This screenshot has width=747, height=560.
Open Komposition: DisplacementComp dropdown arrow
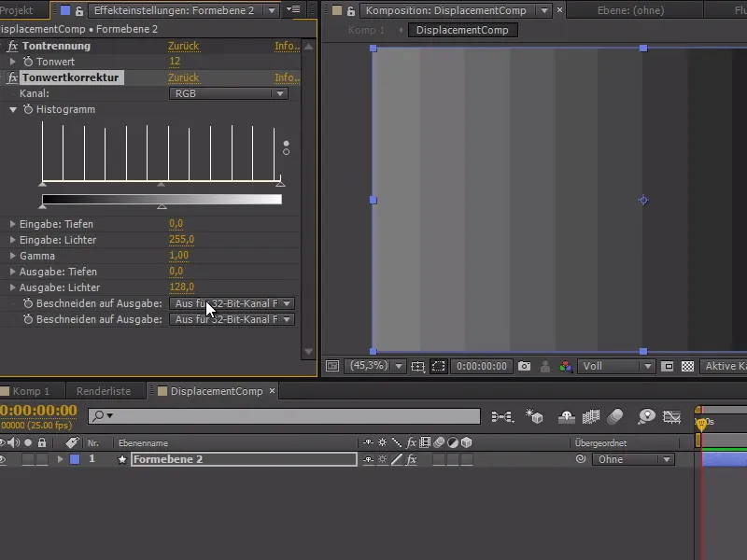[544, 10]
